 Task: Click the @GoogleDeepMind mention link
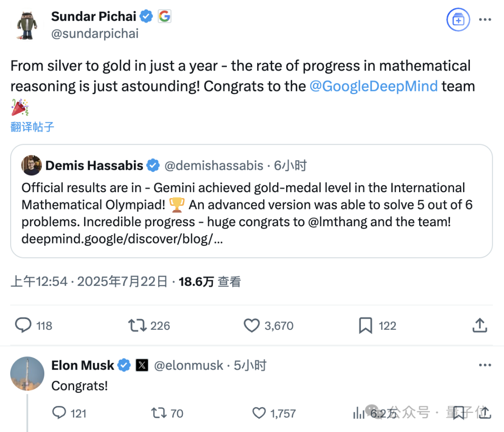373,86
